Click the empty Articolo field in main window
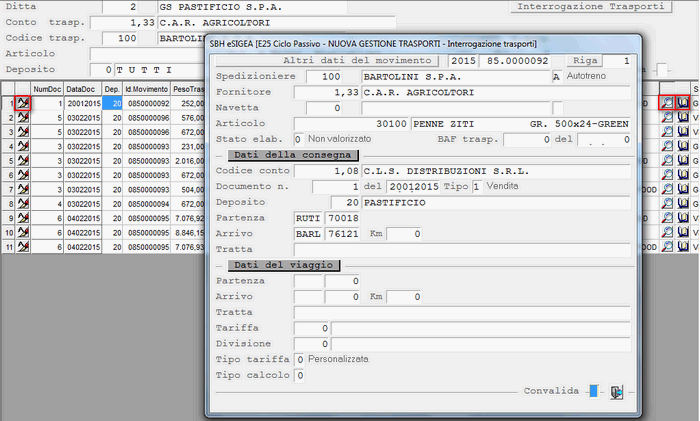Viewport: 700px width, 421px height. (147, 54)
